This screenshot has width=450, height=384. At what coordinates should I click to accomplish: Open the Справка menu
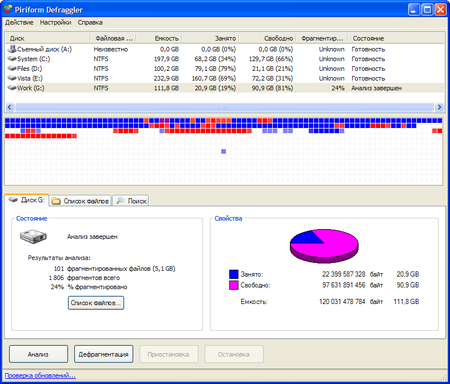(x=90, y=23)
